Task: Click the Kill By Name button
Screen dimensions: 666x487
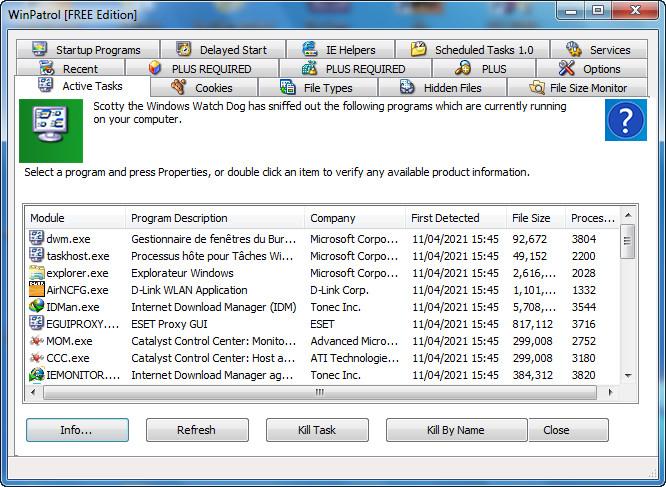Action: pos(457,430)
